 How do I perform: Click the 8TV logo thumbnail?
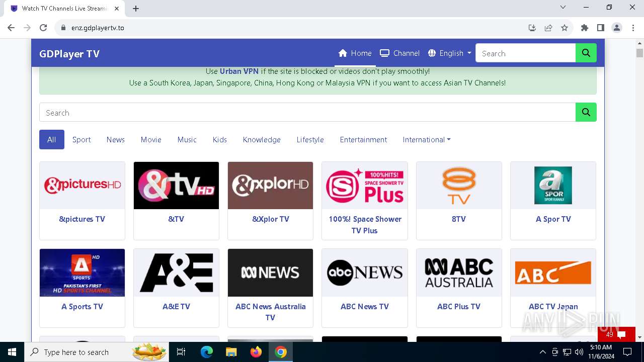coord(459,185)
